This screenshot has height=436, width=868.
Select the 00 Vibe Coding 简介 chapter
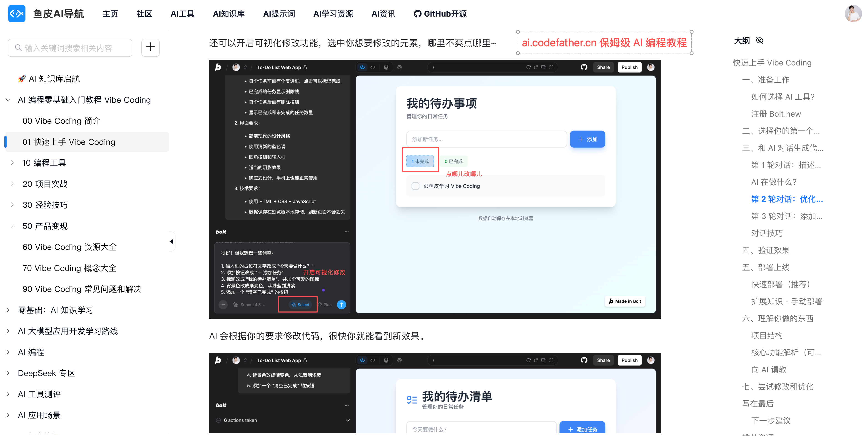tap(61, 121)
